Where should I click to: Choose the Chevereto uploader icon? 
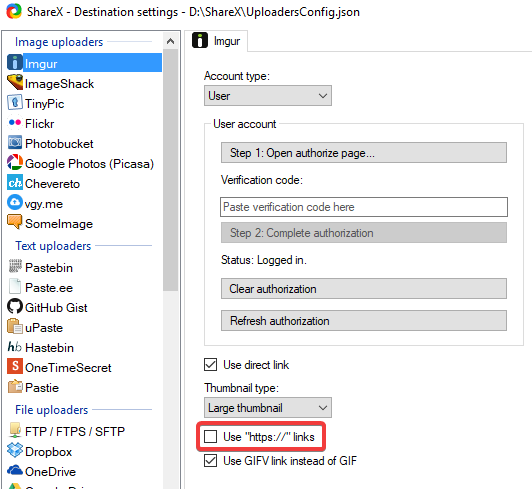pyautogui.click(x=15, y=183)
